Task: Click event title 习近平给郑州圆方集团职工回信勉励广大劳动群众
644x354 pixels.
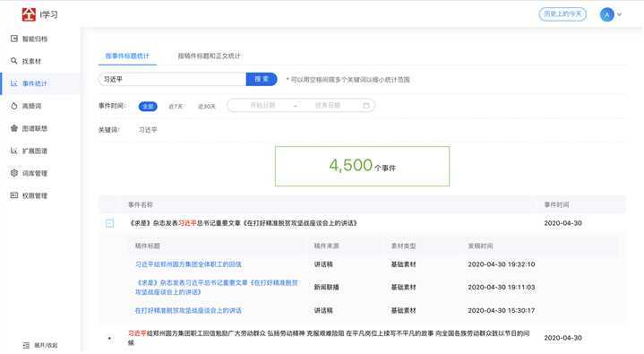Action: click(x=329, y=338)
